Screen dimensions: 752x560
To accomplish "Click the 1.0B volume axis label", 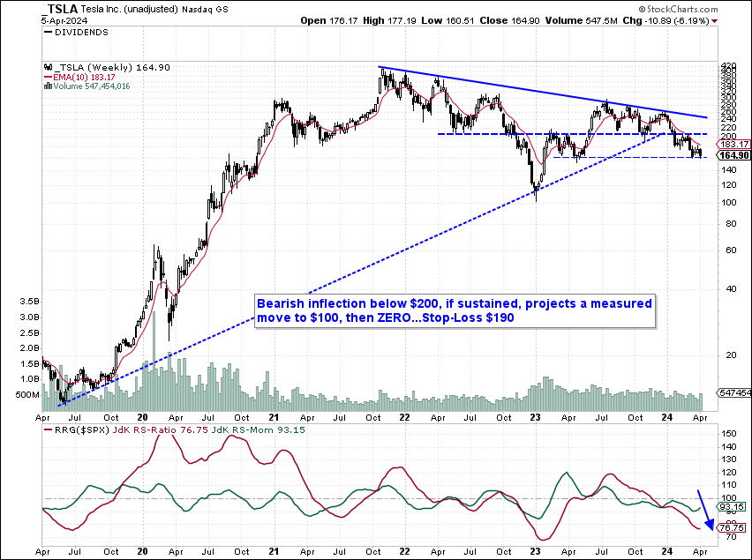I will coord(30,379).
